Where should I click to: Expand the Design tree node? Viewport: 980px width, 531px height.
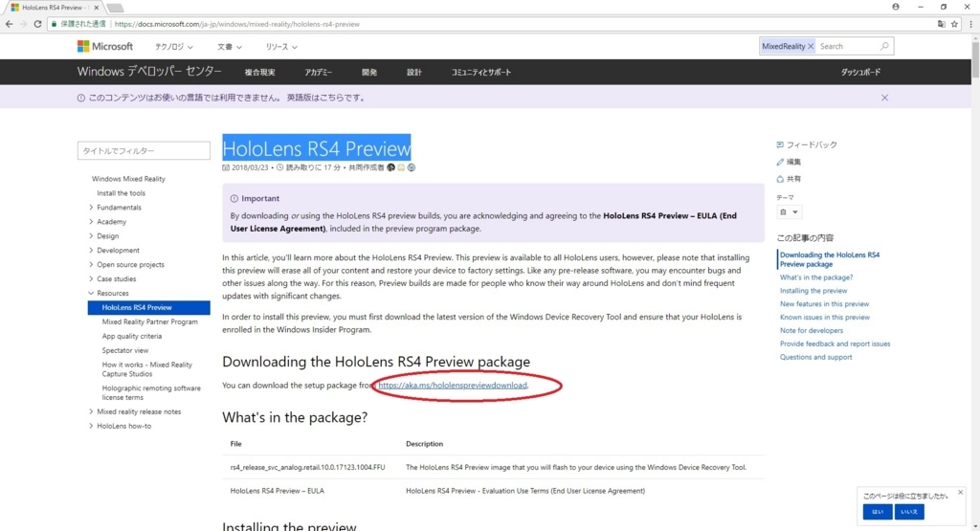(91, 236)
